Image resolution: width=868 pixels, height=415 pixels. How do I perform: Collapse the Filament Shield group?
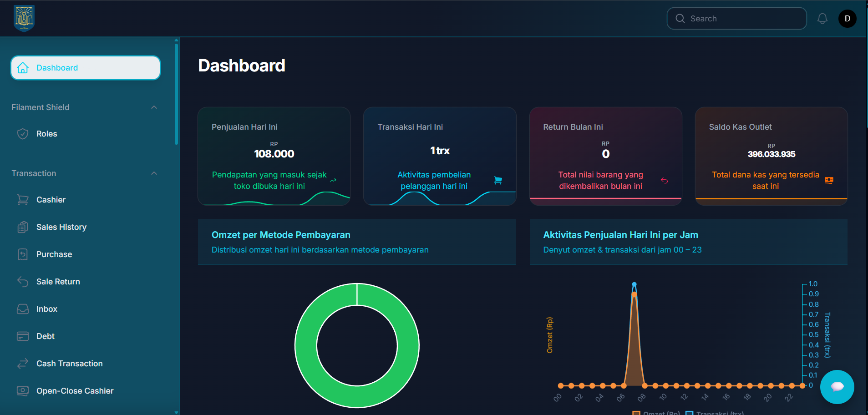coord(154,107)
